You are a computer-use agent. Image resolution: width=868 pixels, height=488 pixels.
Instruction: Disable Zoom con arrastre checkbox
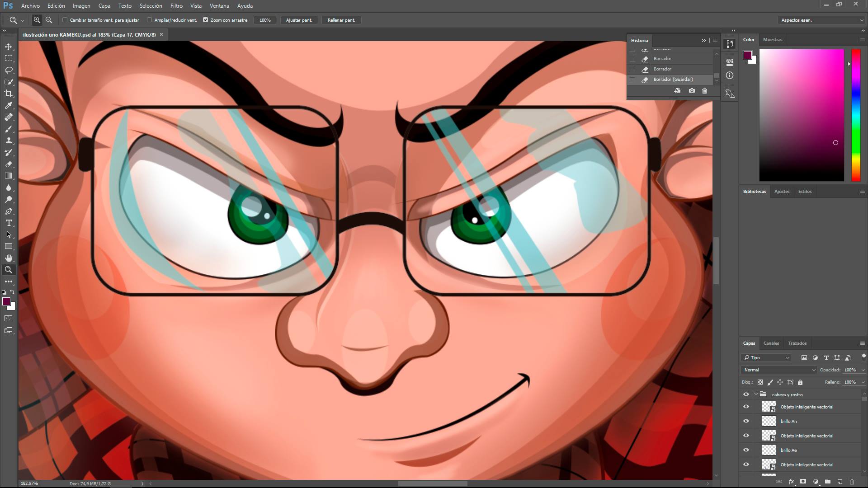(206, 20)
